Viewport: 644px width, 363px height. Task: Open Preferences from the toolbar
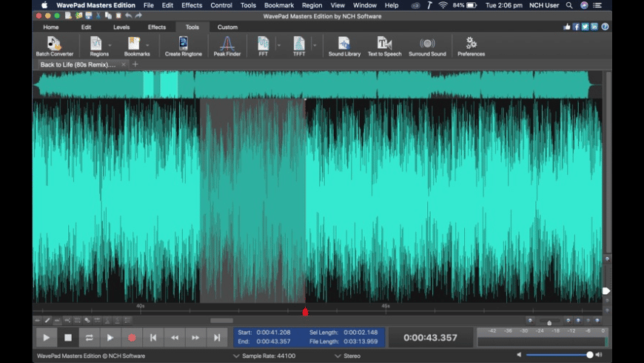471,46
